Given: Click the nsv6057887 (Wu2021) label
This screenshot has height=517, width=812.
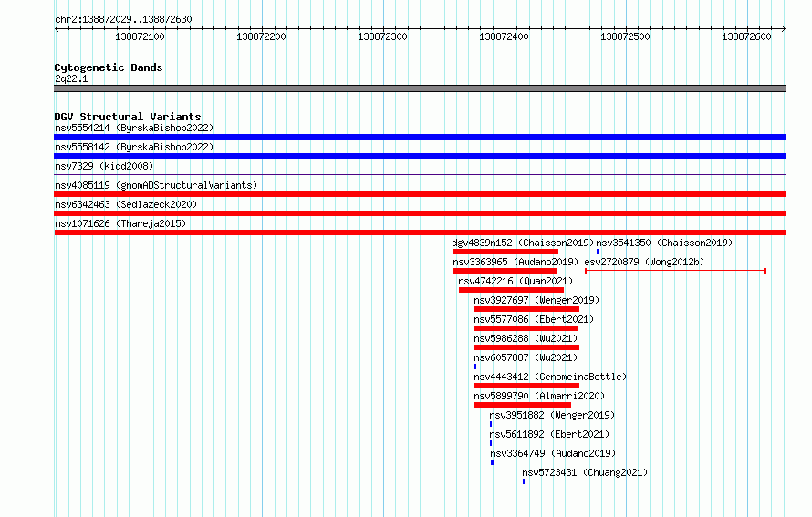Looking at the screenshot, I should pyautogui.click(x=526, y=357).
